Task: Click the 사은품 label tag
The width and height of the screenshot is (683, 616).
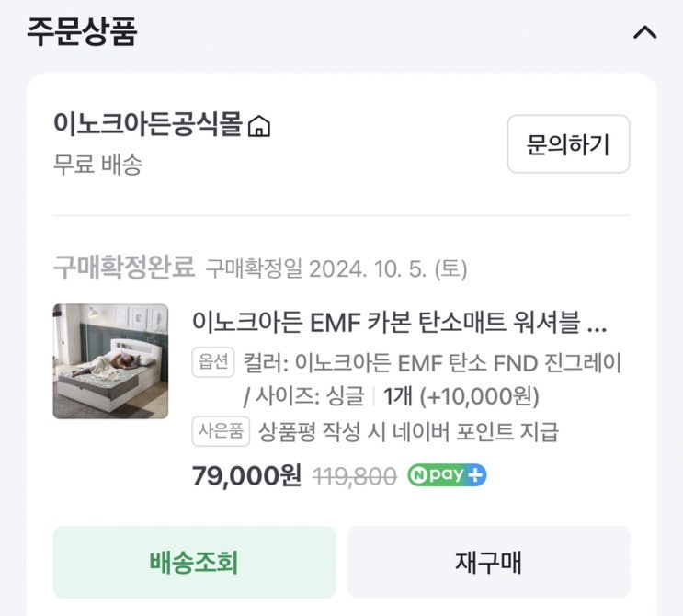Action: click(x=221, y=431)
